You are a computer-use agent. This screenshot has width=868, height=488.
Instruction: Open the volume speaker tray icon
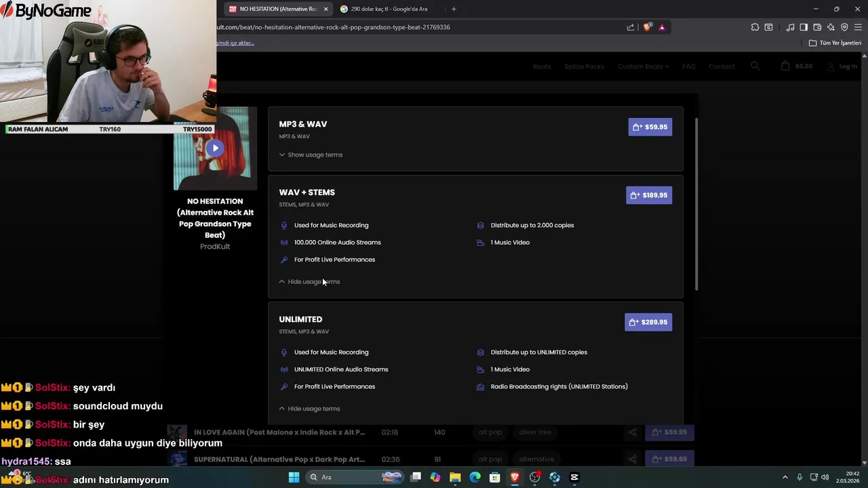point(825,477)
